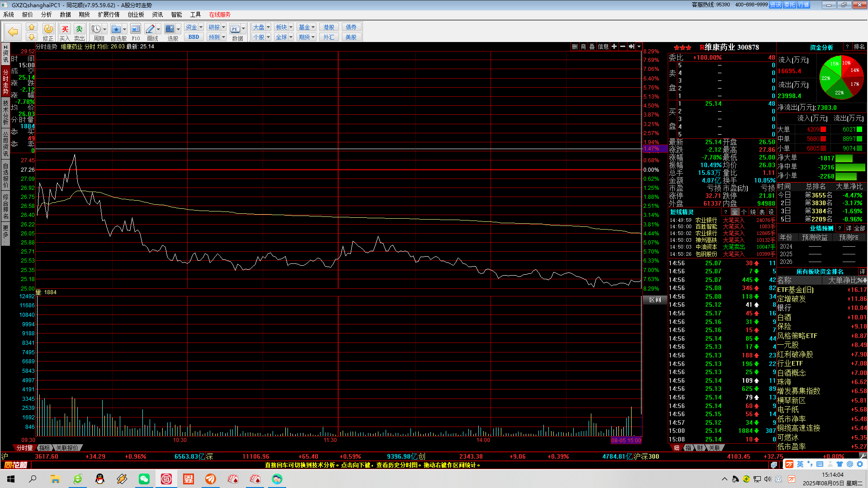This screenshot has height=488, width=868.
Task: Click the 业绩预测 question mark icon
Action: (x=840, y=228)
